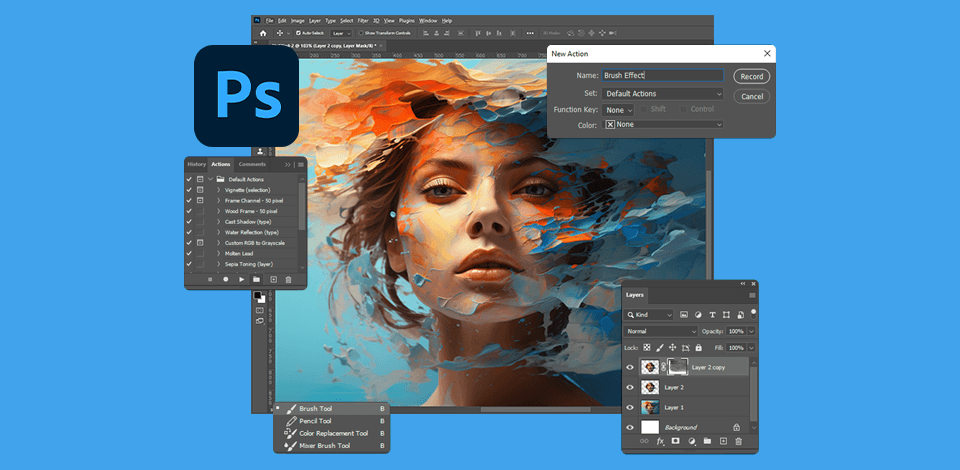Hide the Layer 2 copy layer

coord(630,367)
